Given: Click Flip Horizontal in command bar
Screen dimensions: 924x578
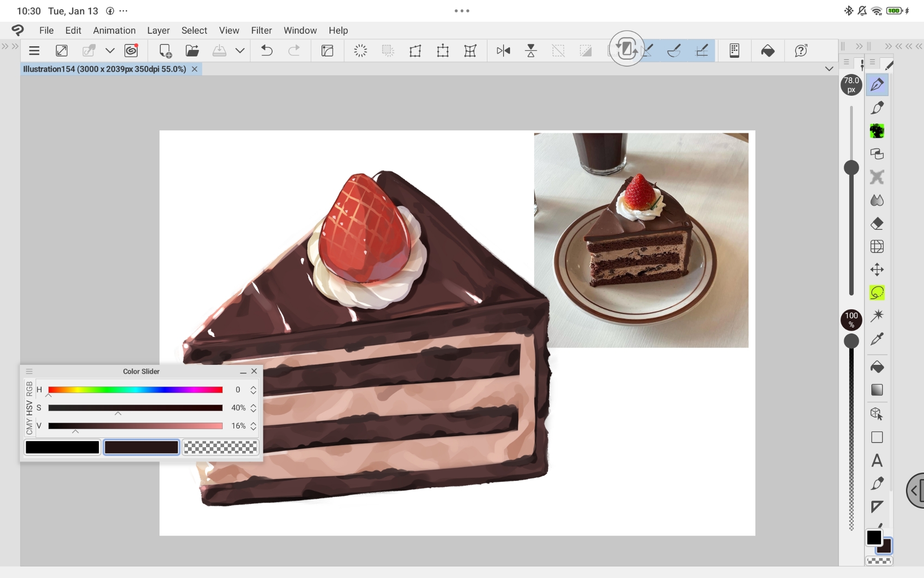Looking at the screenshot, I should pyautogui.click(x=503, y=50).
